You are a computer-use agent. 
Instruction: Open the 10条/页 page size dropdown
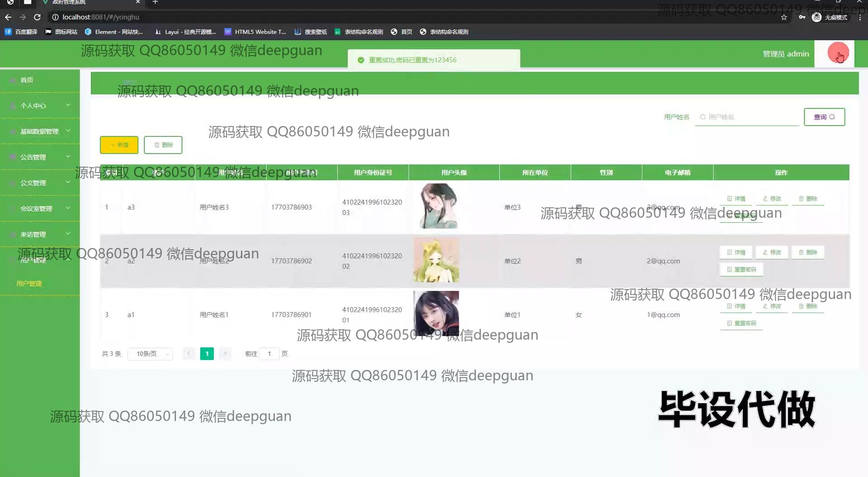(150, 354)
